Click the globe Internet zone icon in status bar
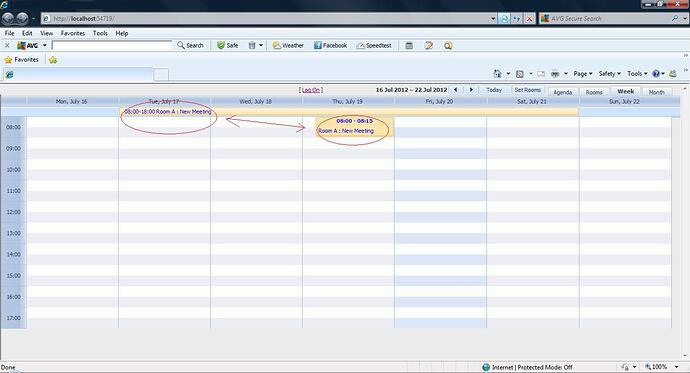 pos(486,367)
